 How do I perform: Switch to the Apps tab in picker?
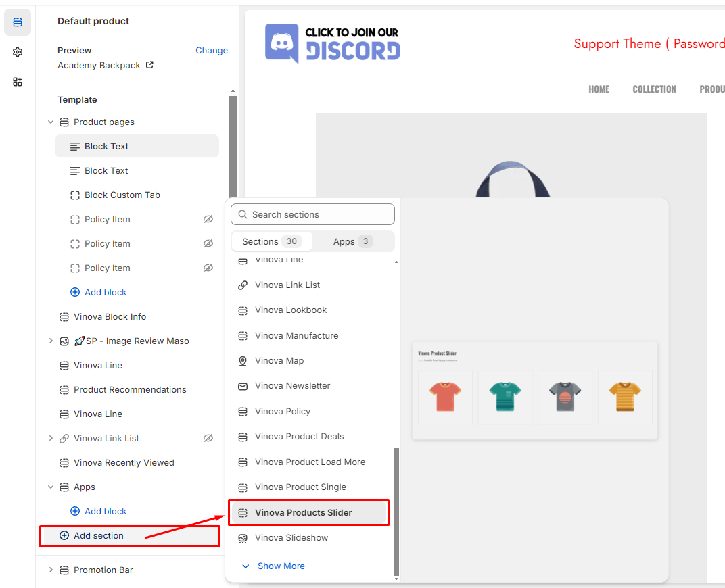click(353, 241)
